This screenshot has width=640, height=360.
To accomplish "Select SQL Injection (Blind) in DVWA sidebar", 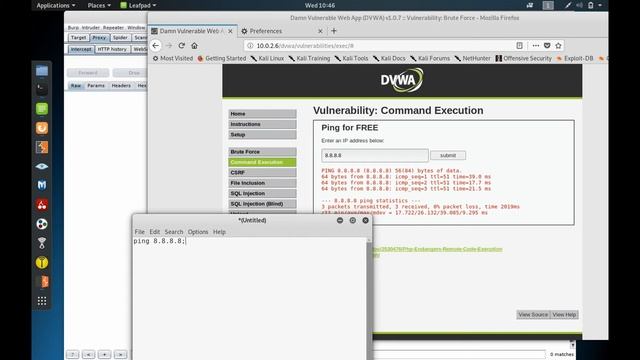I will point(262,204).
